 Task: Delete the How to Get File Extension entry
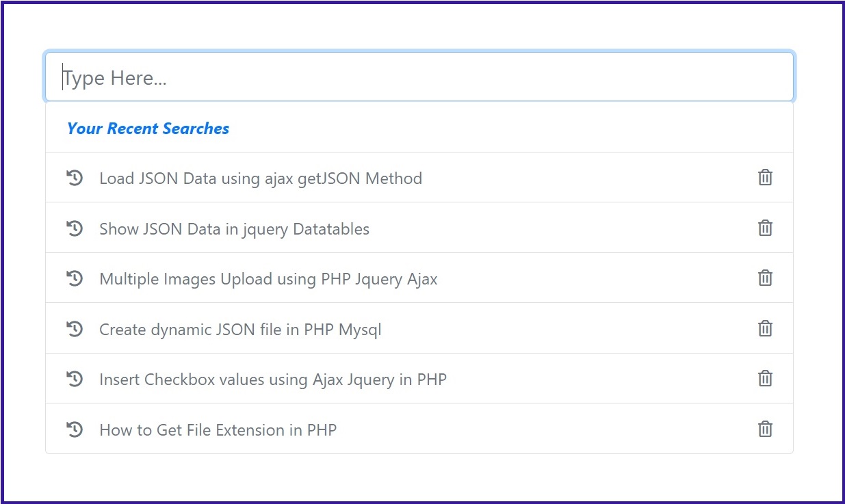coord(765,429)
